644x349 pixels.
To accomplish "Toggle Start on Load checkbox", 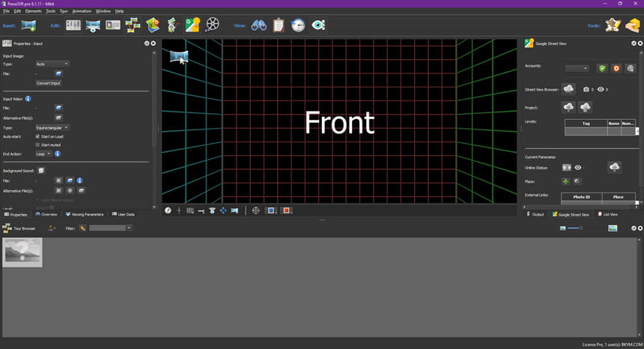I will coord(37,136).
